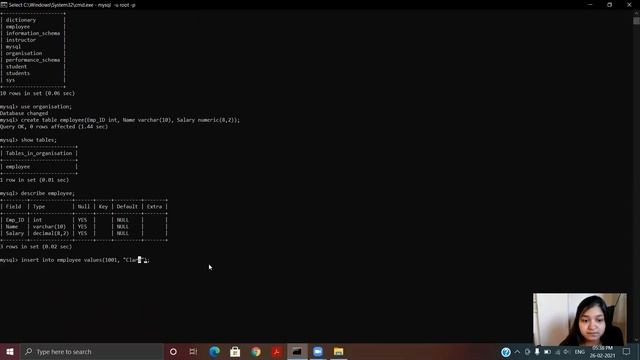This screenshot has width=640, height=360.
Task: Click the Type here to search box
Action: 91,351
